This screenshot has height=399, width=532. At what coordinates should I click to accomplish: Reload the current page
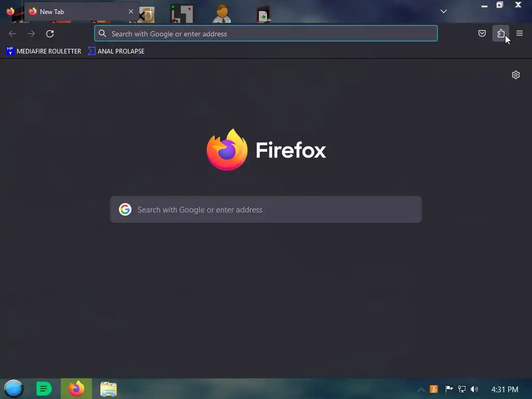(x=50, y=34)
